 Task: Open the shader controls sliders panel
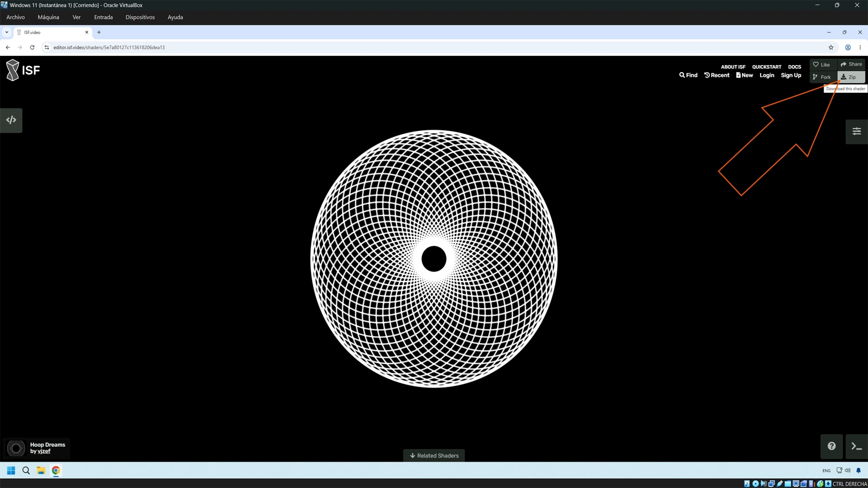(x=857, y=131)
